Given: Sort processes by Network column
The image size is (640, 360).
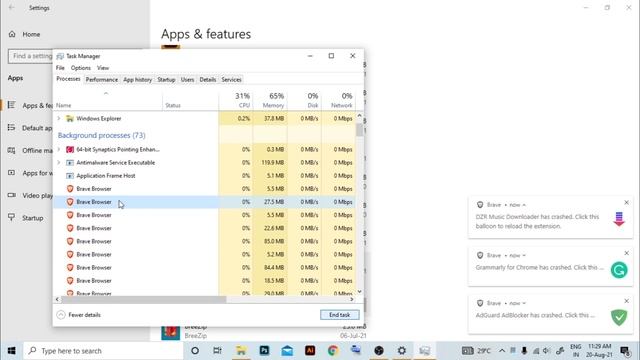Looking at the screenshot, I should tap(339, 100).
